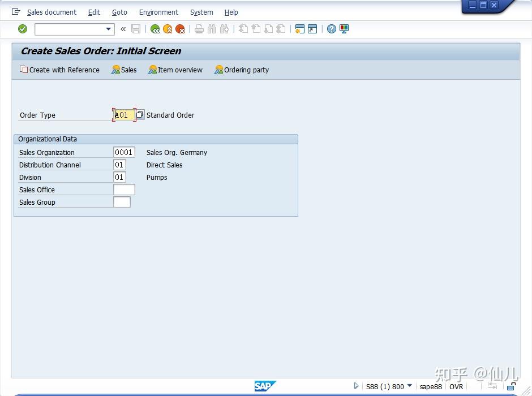Click the Save (disk) icon
The height and width of the screenshot is (396, 532).
[136, 29]
